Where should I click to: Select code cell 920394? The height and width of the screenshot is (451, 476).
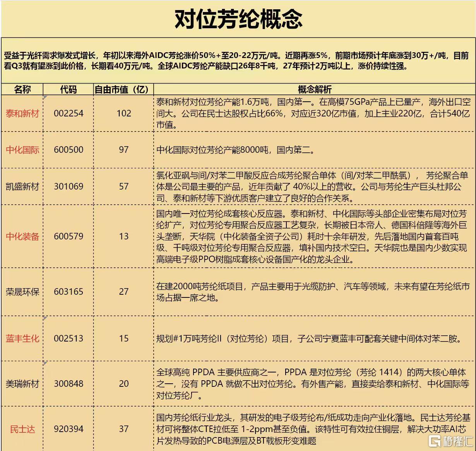click(x=68, y=429)
